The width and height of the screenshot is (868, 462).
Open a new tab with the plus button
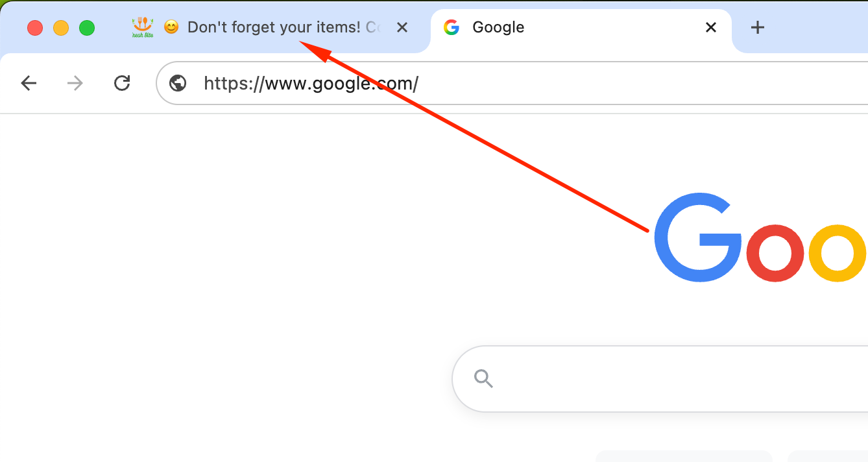tap(757, 27)
